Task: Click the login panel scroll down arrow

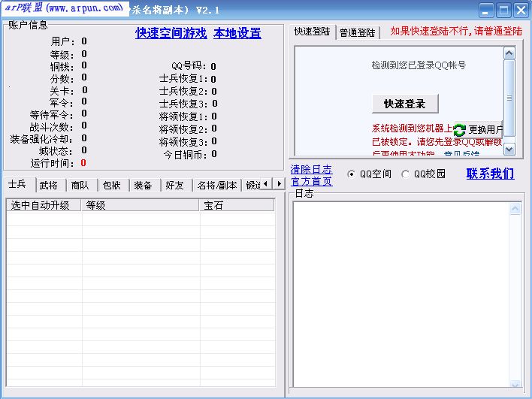Action: (509, 149)
